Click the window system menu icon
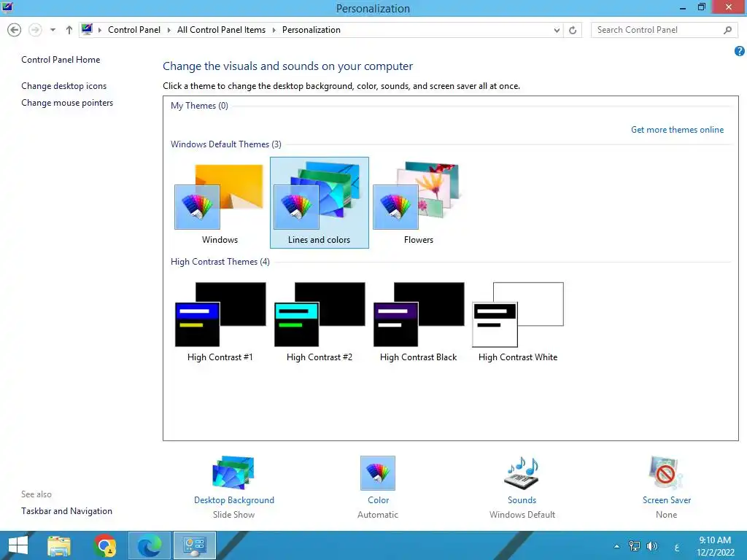 coord(7,7)
